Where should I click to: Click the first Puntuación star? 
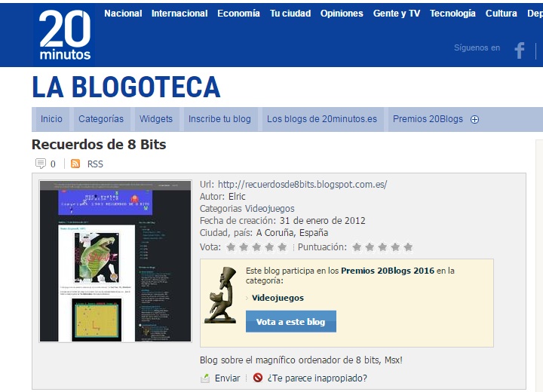(x=357, y=247)
